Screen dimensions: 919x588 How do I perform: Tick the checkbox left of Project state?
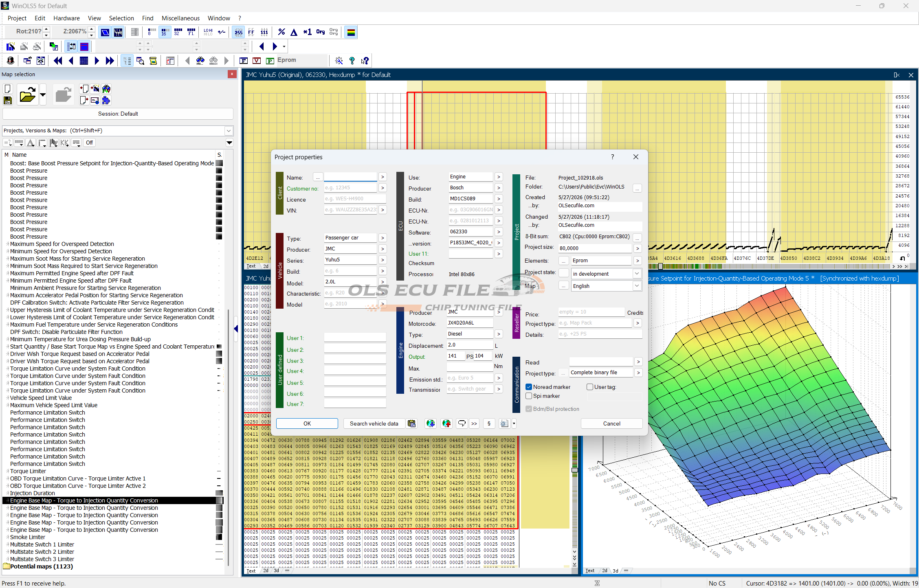click(x=564, y=274)
